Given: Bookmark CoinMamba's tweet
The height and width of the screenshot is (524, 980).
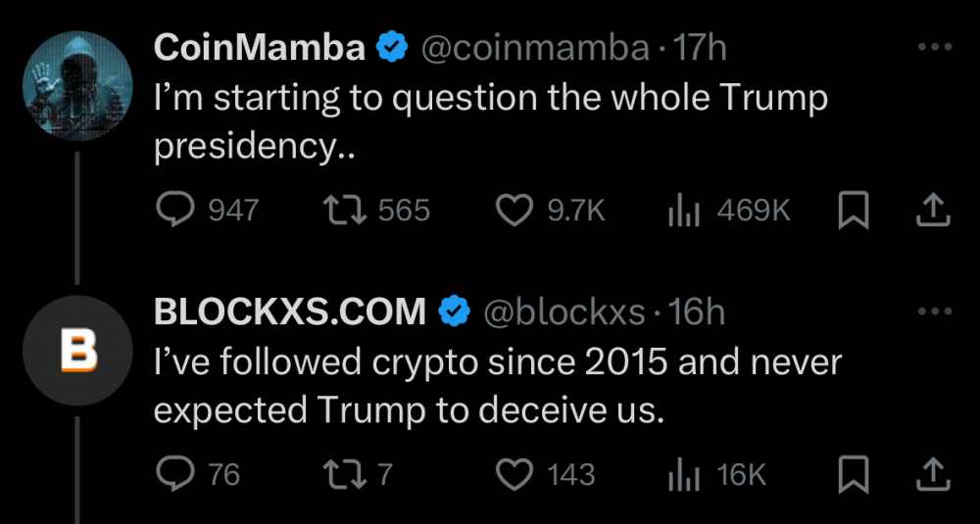Looking at the screenshot, I should click(x=853, y=211).
